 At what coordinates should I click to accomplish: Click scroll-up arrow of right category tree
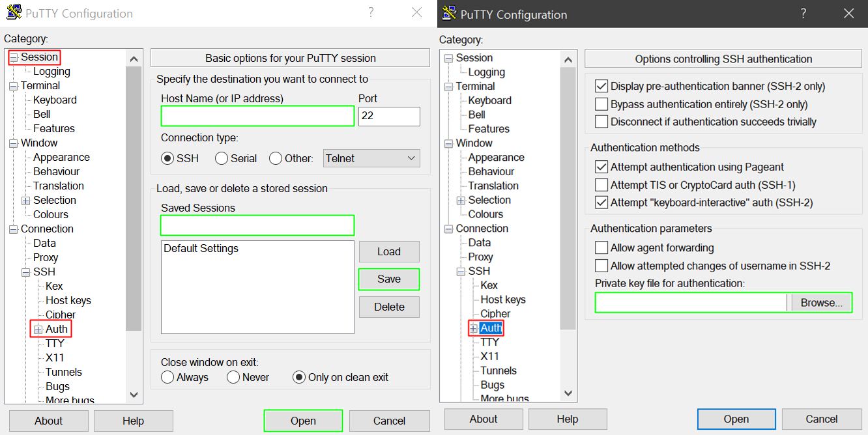click(568, 60)
